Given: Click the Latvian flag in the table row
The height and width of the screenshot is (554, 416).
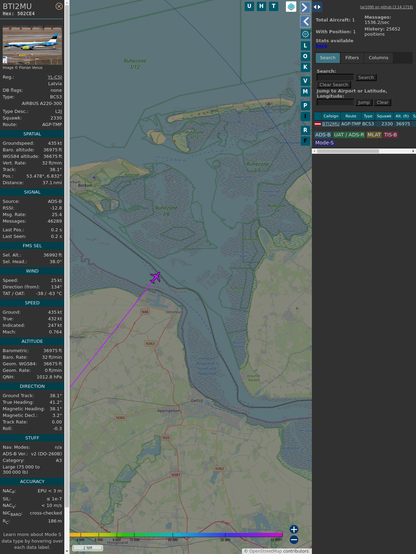Looking at the screenshot, I should click(x=318, y=124).
